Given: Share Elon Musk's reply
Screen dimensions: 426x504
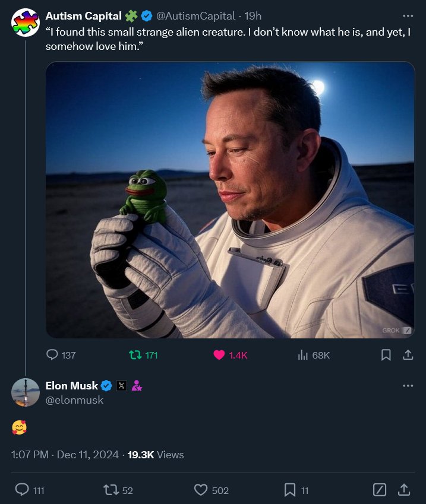Looking at the screenshot, I should (x=404, y=490).
